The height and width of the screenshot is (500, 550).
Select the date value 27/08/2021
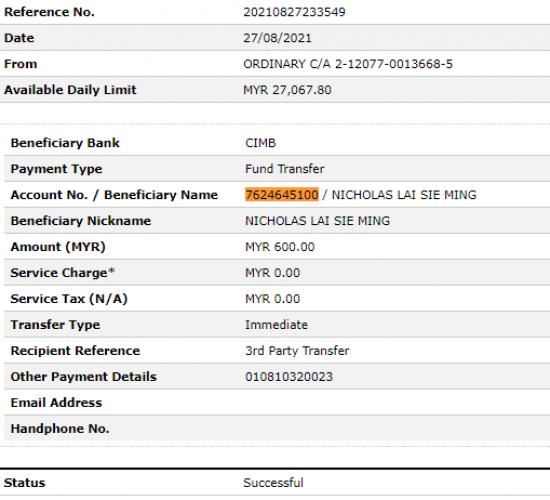pos(277,38)
